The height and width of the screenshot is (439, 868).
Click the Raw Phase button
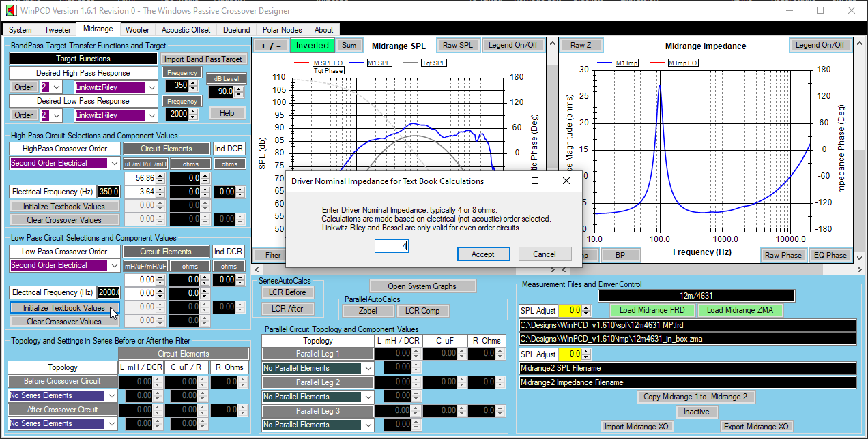click(782, 255)
